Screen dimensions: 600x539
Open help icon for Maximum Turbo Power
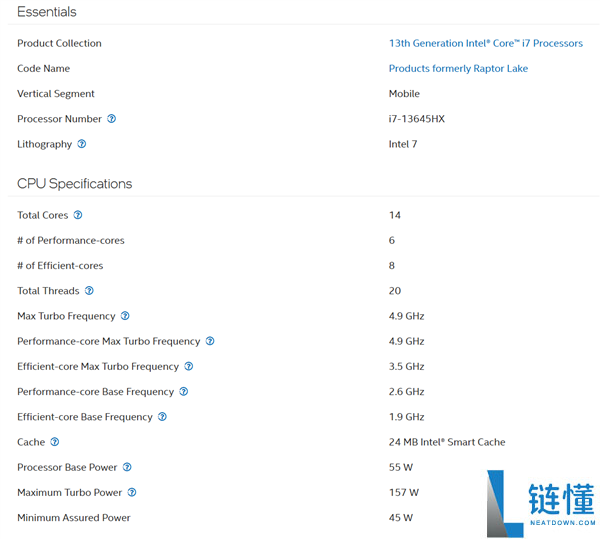132,493
